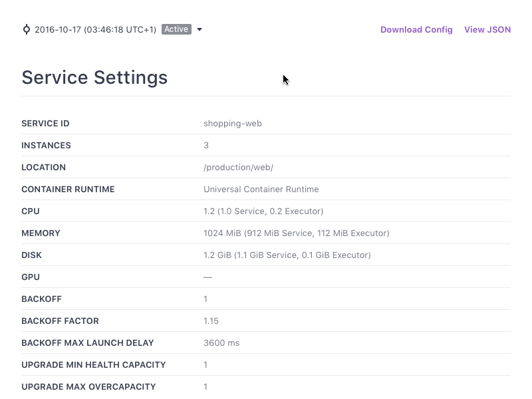The height and width of the screenshot is (399, 532).
Task: Select the /production/web/ location value
Action: [238, 167]
